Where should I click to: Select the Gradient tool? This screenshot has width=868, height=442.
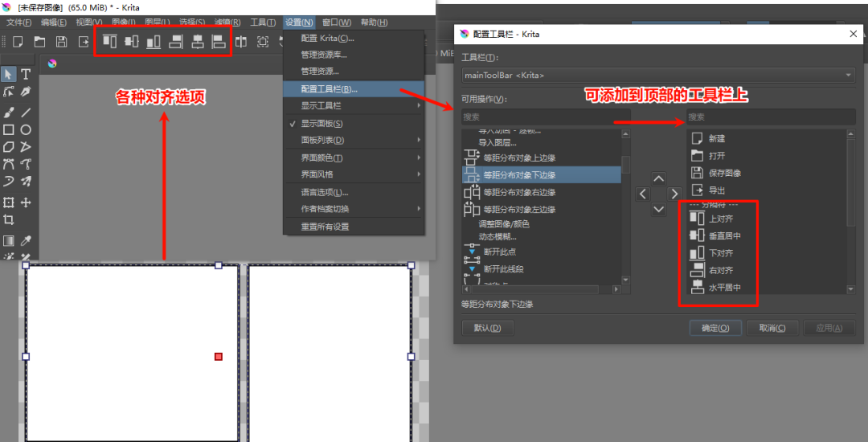(x=9, y=240)
